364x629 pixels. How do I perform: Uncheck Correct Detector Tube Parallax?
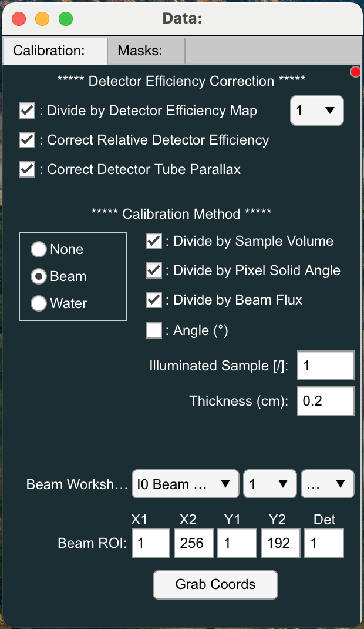point(27,169)
